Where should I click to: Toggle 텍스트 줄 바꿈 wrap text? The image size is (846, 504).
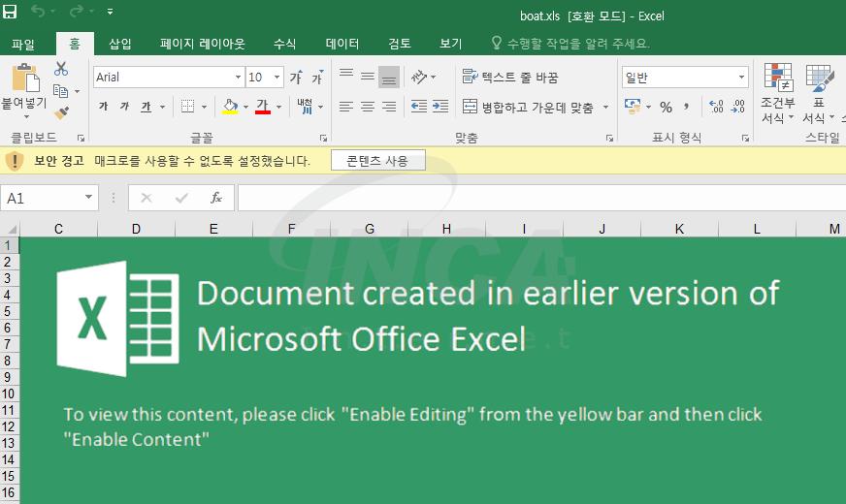pyautogui.click(x=510, y=78)
